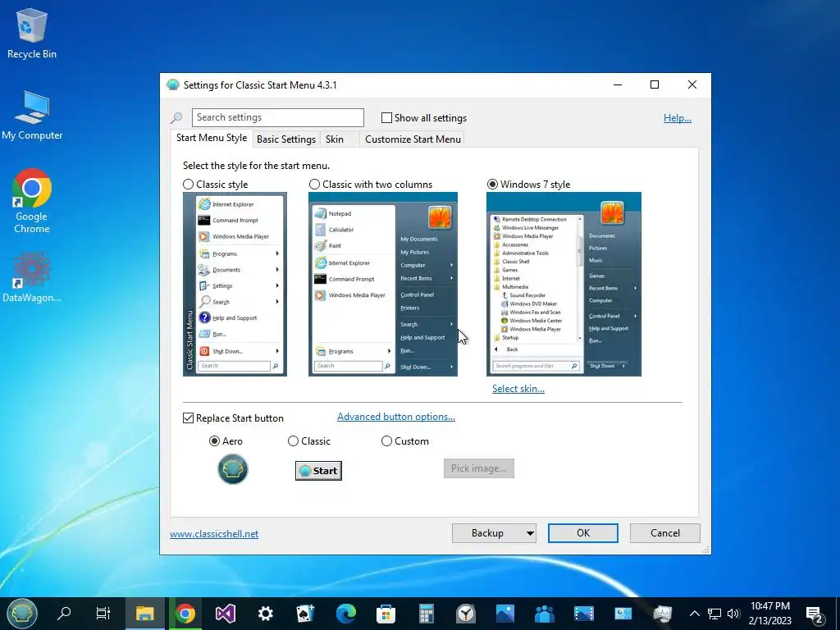Open the taskbar search magnifier

pos(64,614)
